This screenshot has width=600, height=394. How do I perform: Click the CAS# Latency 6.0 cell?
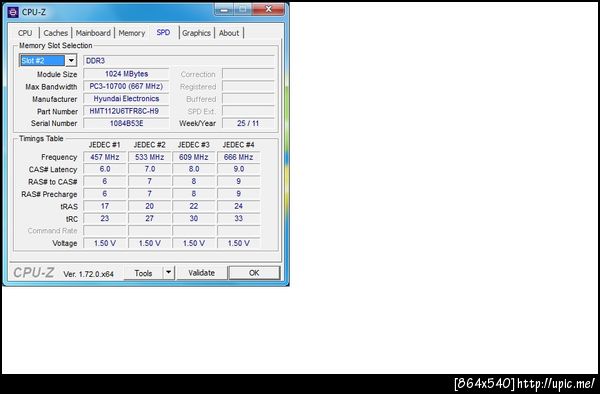tap(104, 169)
